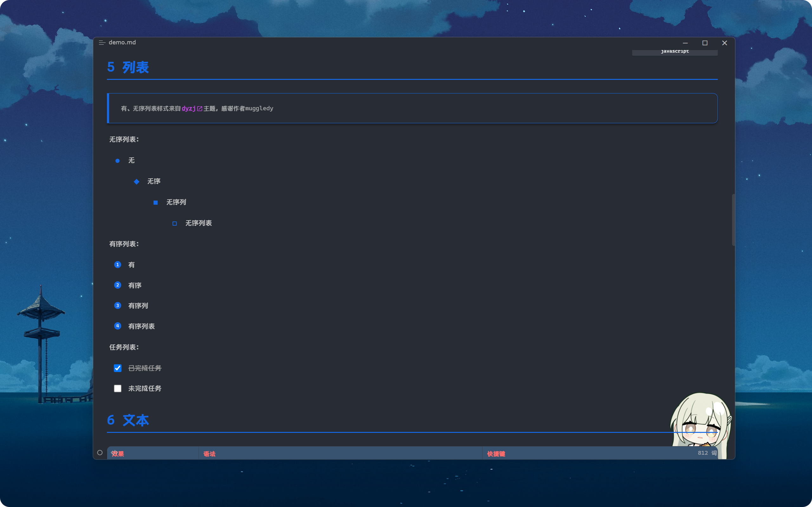This screenshot has width=812, height=507.
Task: Close the demo.md window
Action: pos(724,43)
